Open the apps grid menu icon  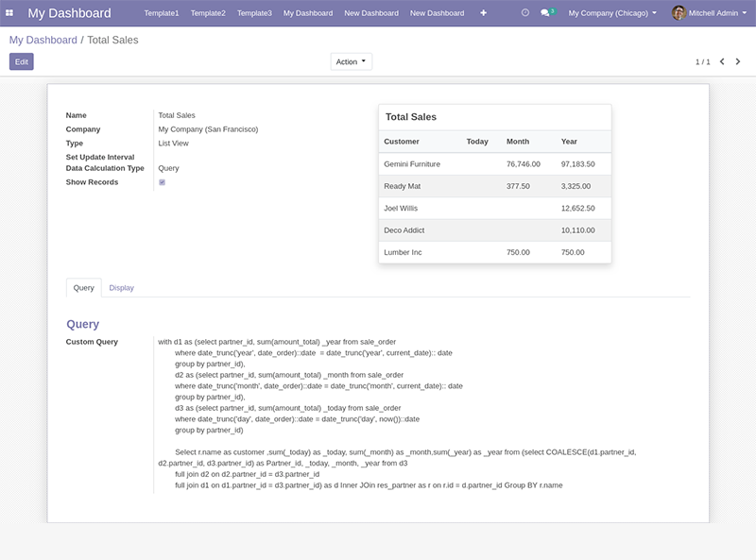(9, 13)
